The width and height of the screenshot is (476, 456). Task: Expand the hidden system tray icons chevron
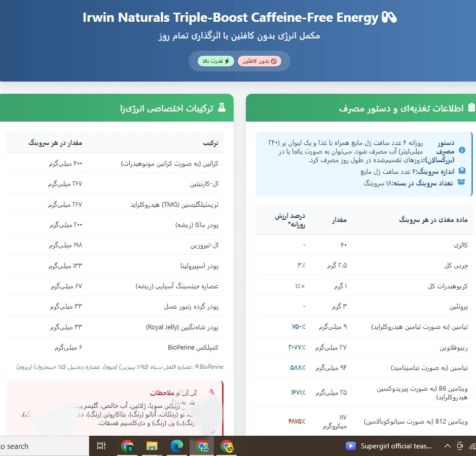pos(447,446)
